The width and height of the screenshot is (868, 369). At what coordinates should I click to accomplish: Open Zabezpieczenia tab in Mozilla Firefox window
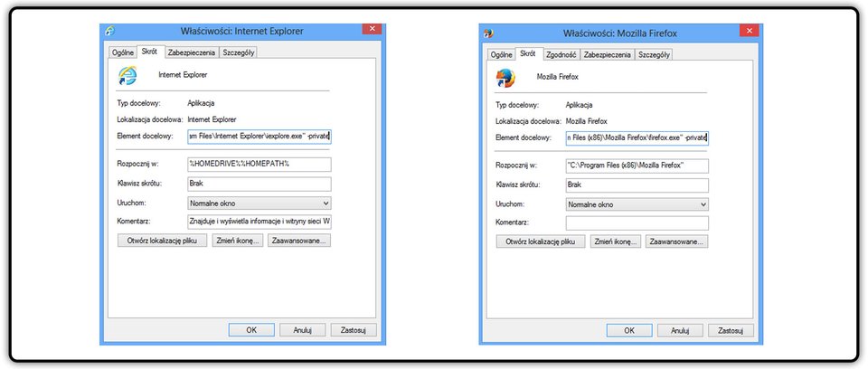click(x=608, y=54)
